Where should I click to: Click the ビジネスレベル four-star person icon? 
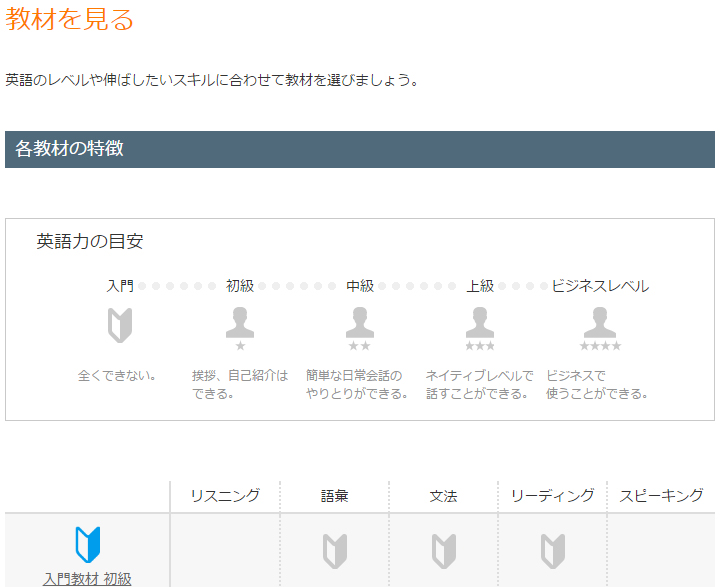click(600, 328)
